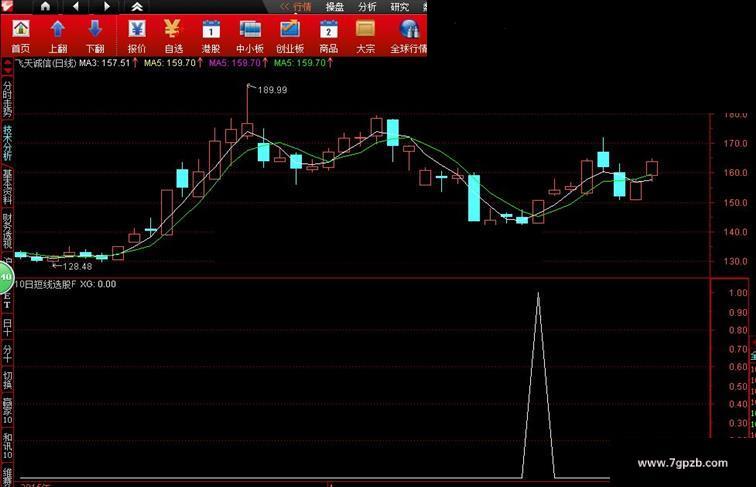Select the 日+ sidebar tab
Screen dimensions: 756x487
point(7,326)
